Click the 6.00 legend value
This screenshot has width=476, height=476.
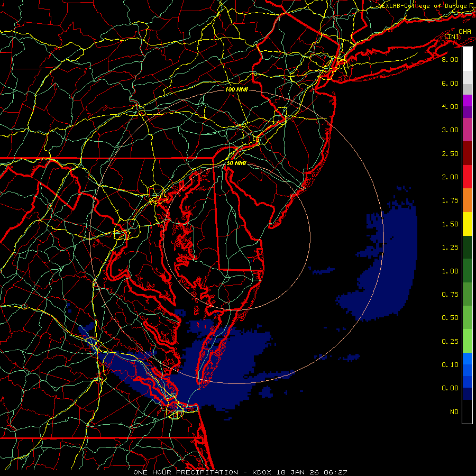[450, 83]
